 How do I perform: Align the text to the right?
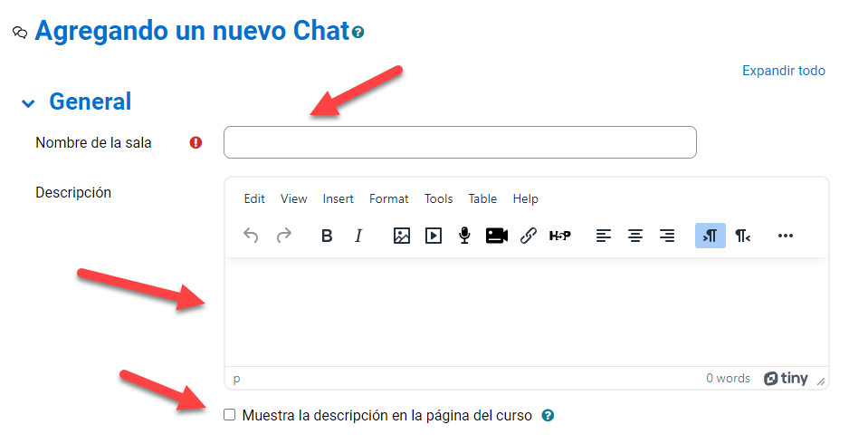667,236
